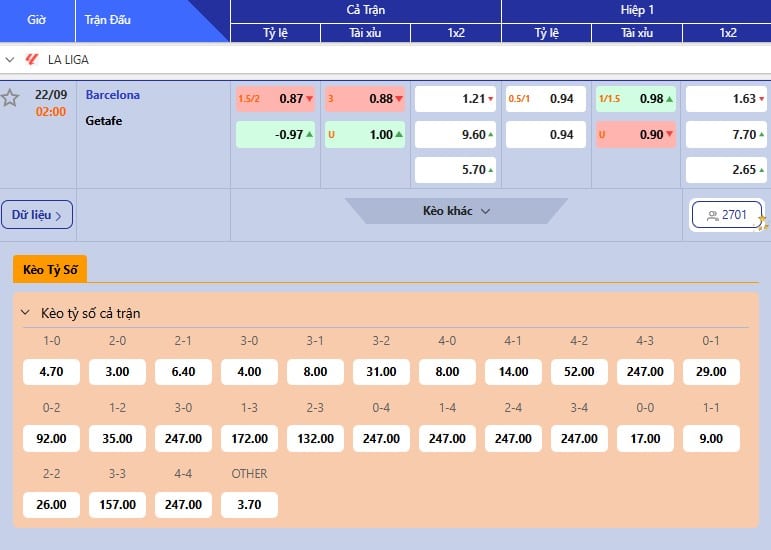Viewport: 771px width, 550px height.
Task: Choose 1-1 correct score odds 9.00
Action: [711, 438]
